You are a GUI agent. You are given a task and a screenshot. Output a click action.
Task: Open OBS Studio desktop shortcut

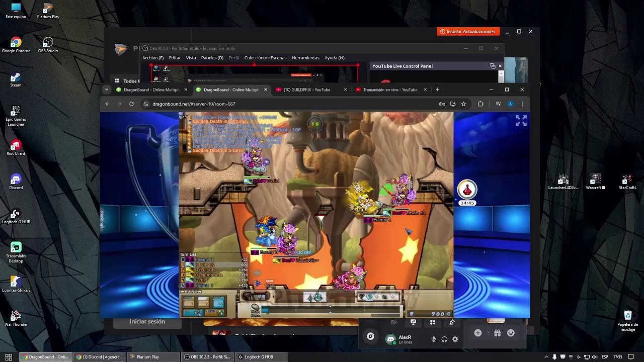[x=48, y=45]
